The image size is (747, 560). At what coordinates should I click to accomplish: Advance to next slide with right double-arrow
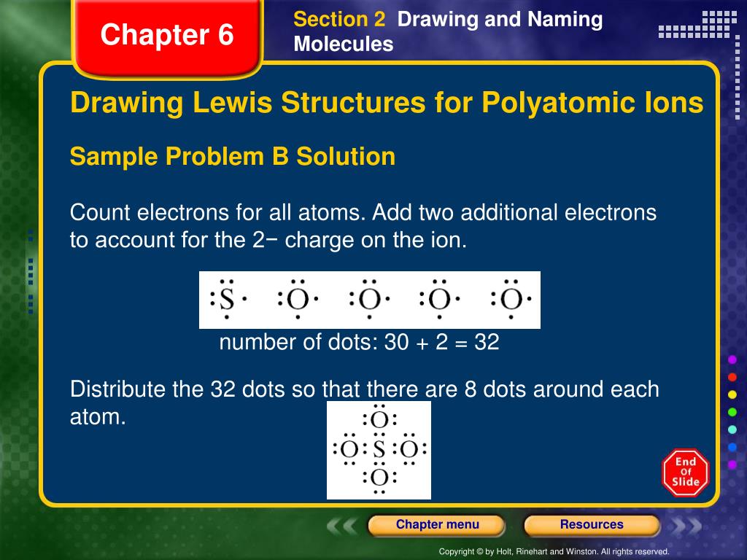pyautogui.click(x=686, y=526)
